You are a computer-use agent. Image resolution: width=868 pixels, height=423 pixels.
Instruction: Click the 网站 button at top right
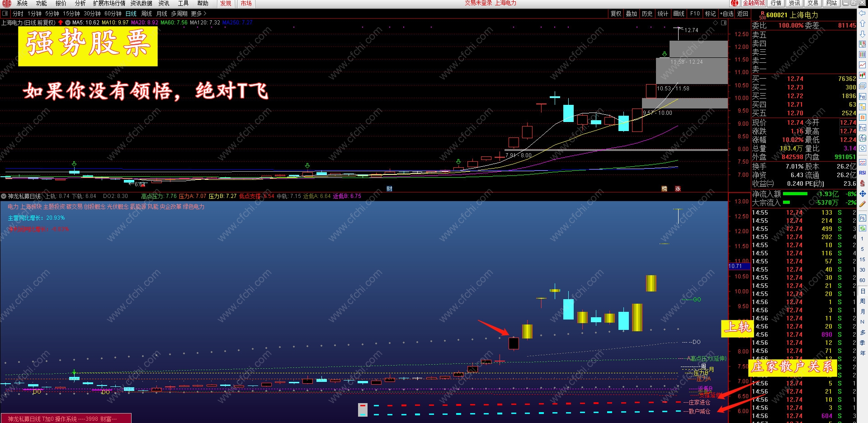click(x=831, y=3)
